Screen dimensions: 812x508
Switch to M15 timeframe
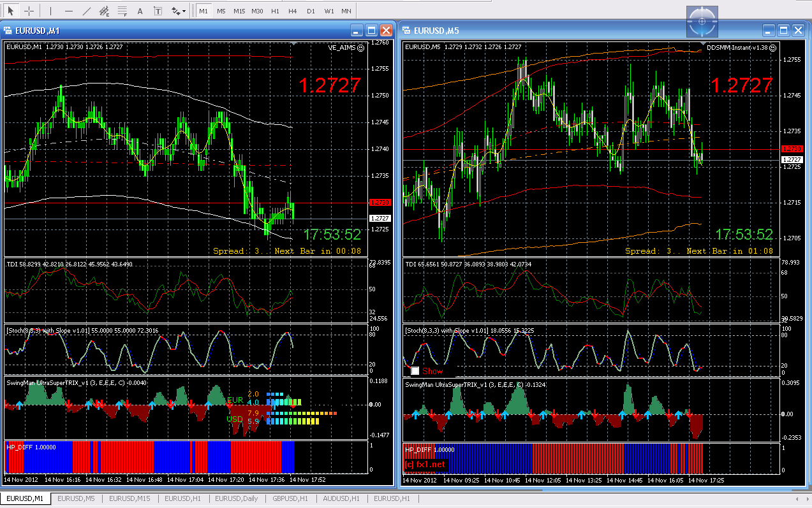pos(239,11)
